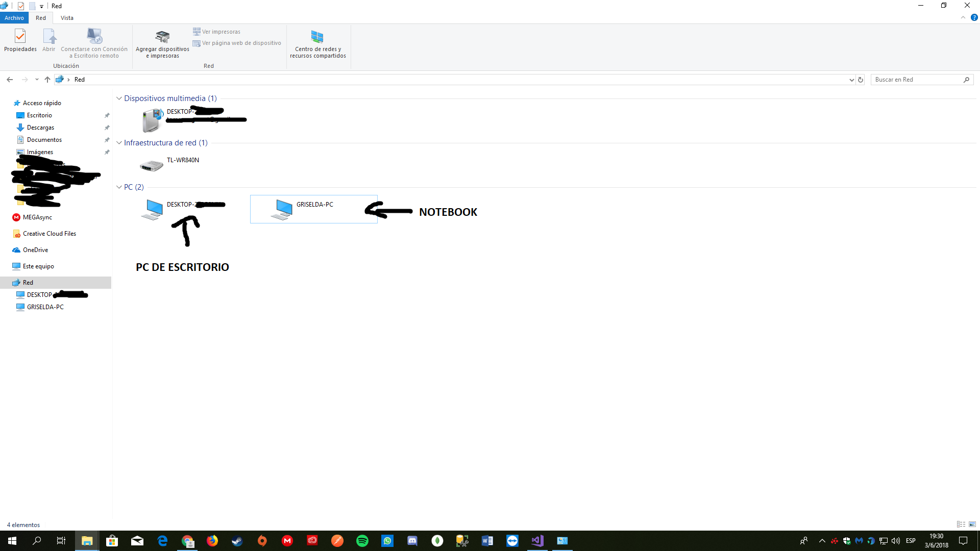Open the quick access toolbar customize dropdown
The image size is (980, 551).
pos(41,6)
